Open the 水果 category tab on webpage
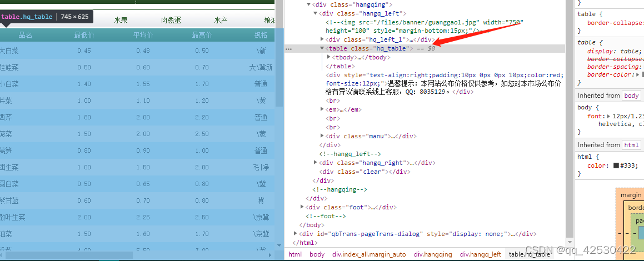 pos(121,20)
